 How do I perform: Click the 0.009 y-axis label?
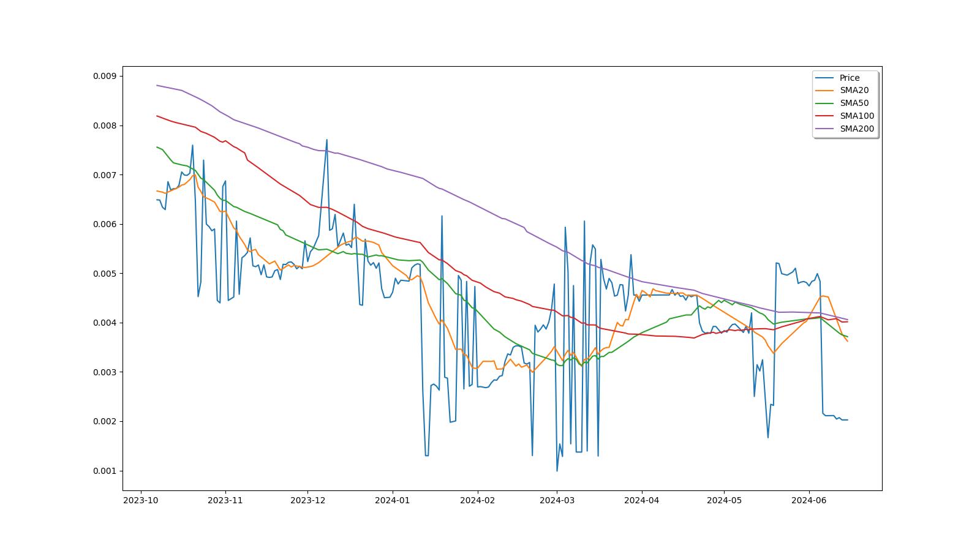coord(105,77)
